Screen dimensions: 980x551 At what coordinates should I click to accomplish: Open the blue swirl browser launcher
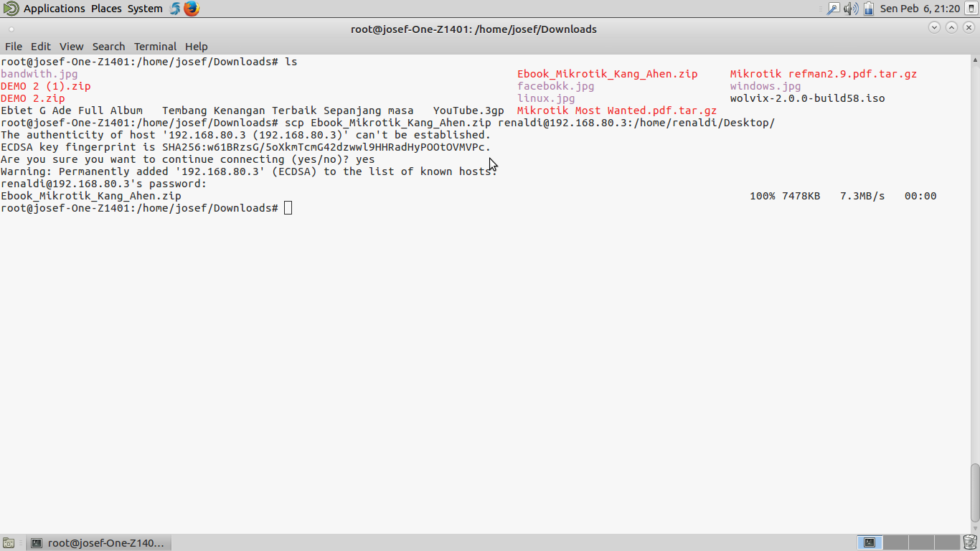tap(175, 9)
